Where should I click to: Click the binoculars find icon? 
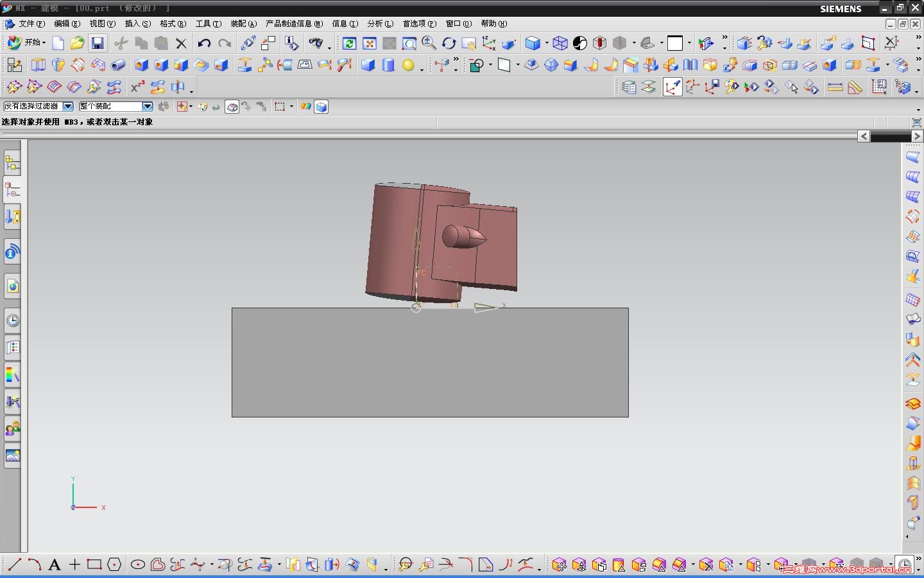tap(316, 43)
